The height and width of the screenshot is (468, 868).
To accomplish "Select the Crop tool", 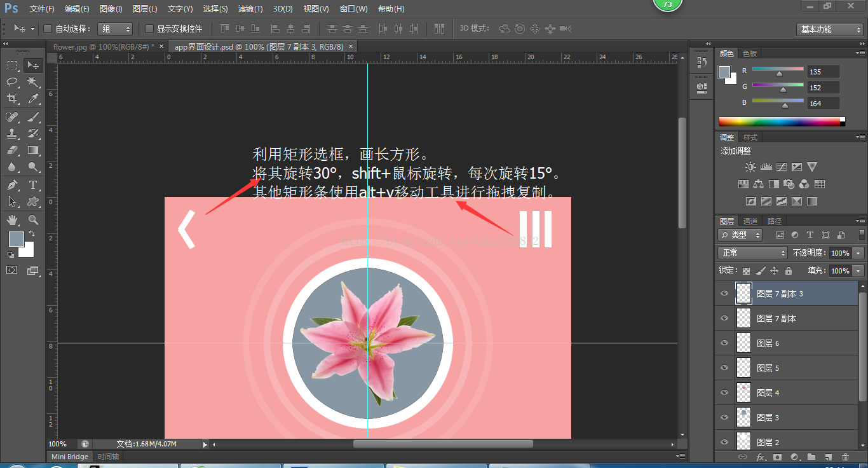I will pos(12,99).
